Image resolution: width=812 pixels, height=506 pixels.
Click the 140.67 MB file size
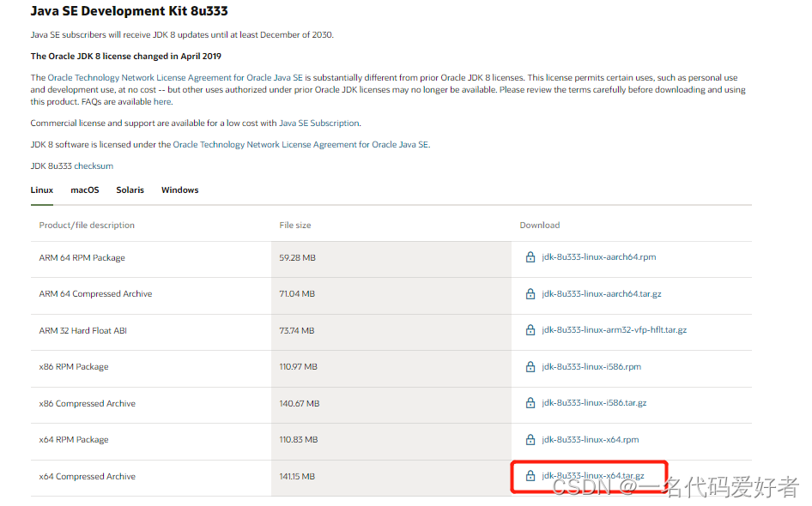tap(300, 404)
